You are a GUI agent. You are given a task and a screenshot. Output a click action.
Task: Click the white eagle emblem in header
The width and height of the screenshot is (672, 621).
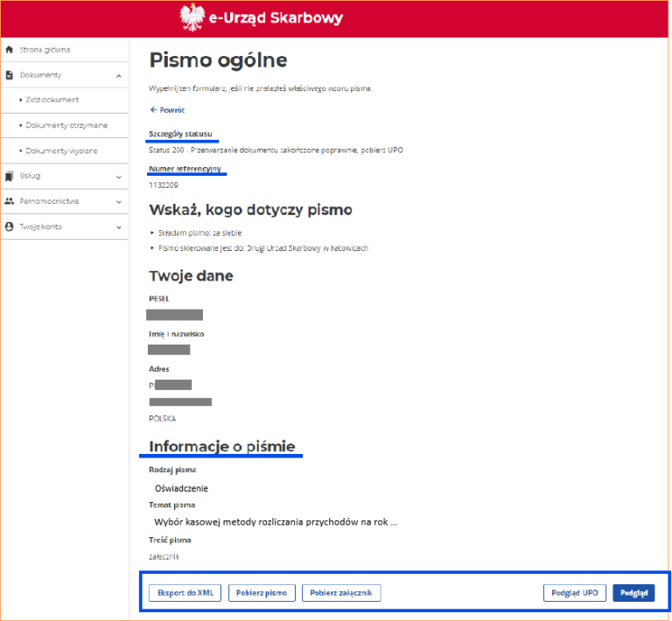click(x=192, y=17)
